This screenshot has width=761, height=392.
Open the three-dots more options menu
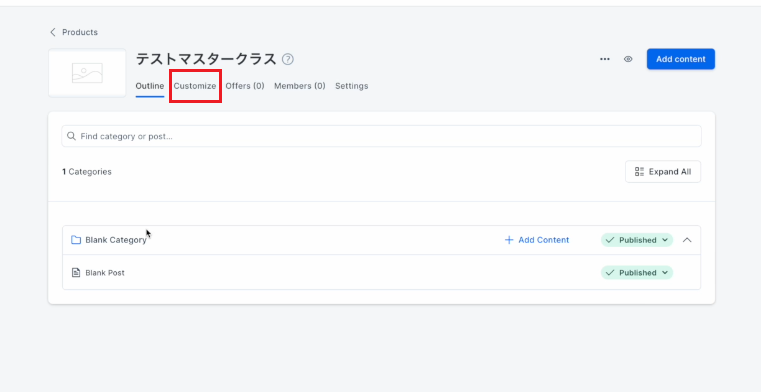tap(605, 59)
